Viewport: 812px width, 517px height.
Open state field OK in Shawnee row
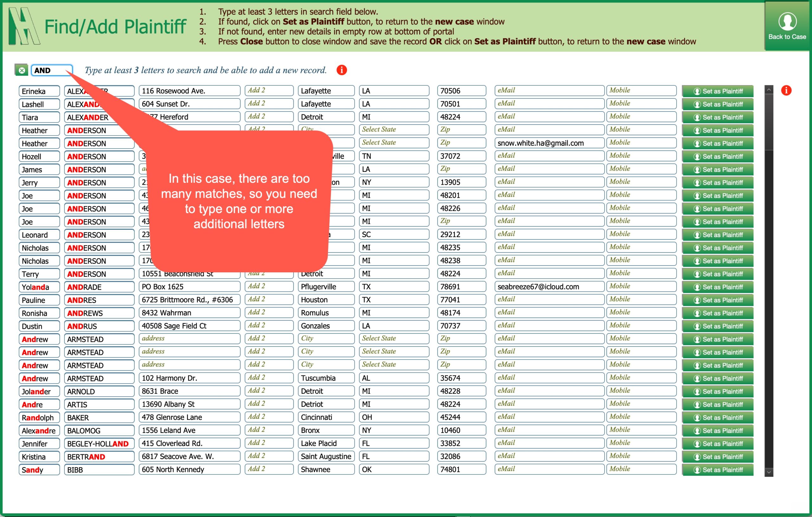394,469
